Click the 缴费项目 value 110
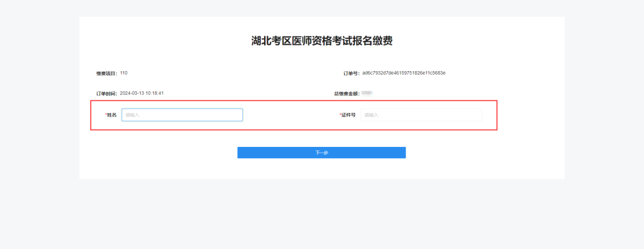 [x=123, y=73]
